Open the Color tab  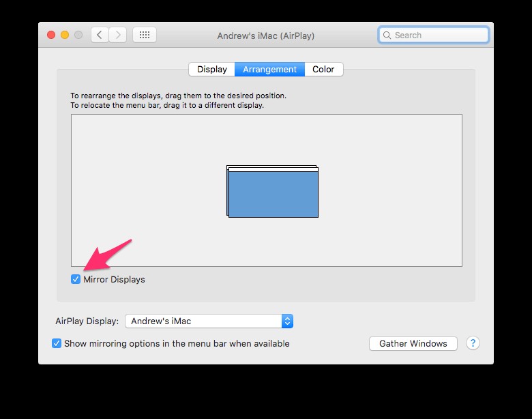(324, 70)
